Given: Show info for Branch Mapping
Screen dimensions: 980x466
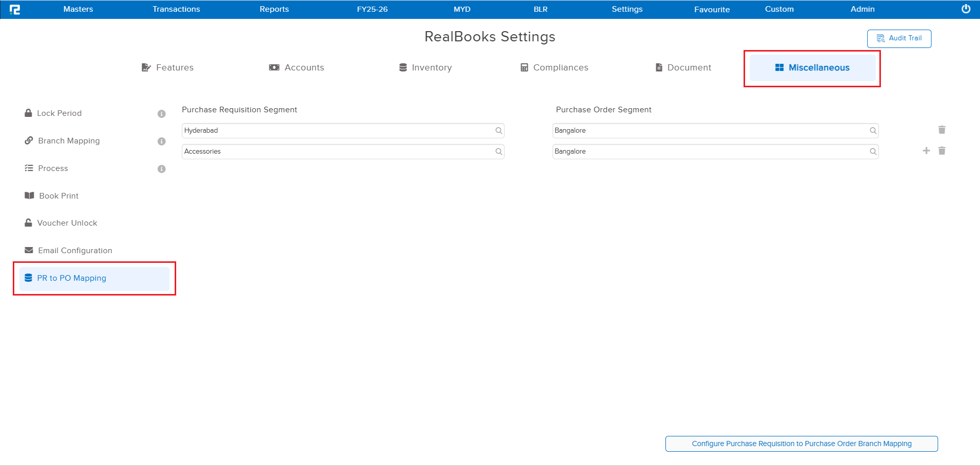Looking at the screenshot, I should coord(161,141).
